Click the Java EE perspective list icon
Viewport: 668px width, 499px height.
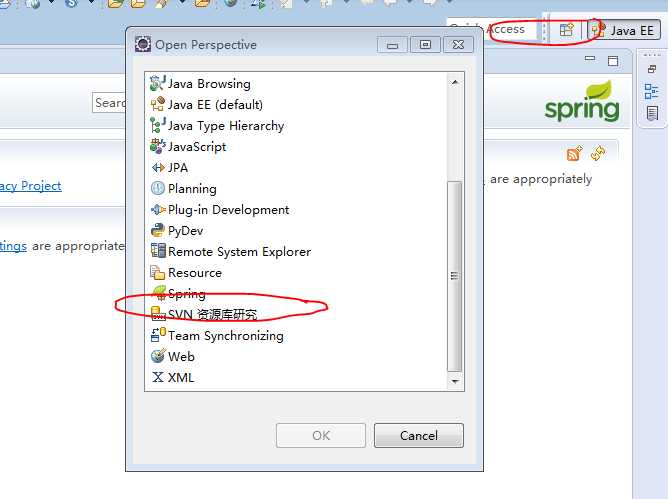coord(158,104)
